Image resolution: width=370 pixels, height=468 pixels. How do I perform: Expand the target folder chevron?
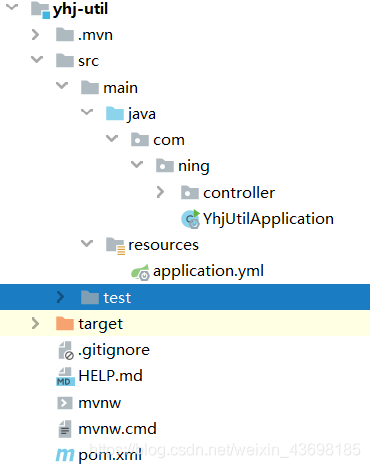click(35, 323)
